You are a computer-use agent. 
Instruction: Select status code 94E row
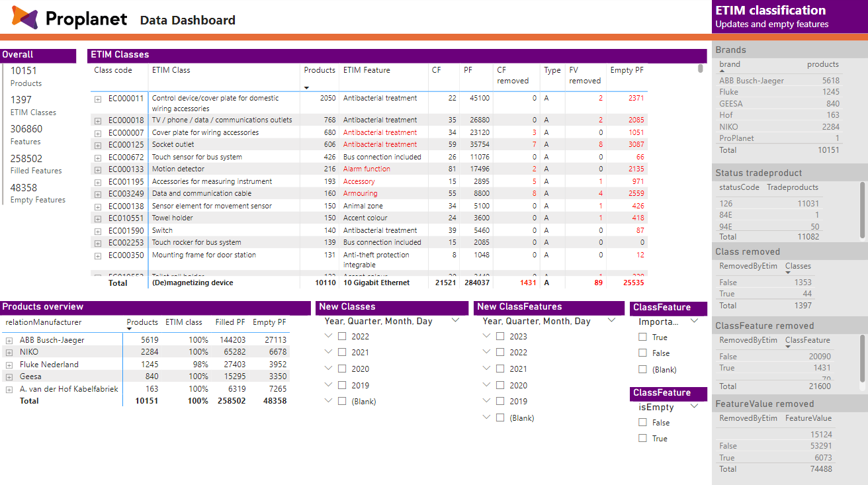click(x=769, y=226)
